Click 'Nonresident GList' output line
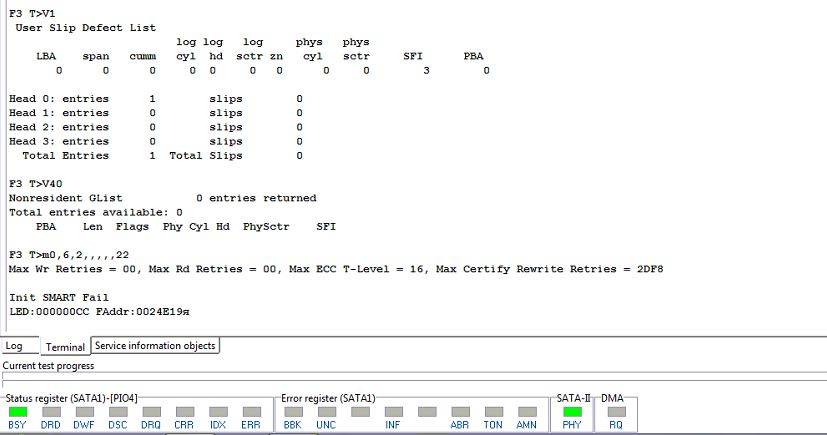Viewport: 827px width, 435px height. click(x=162, y=198)
